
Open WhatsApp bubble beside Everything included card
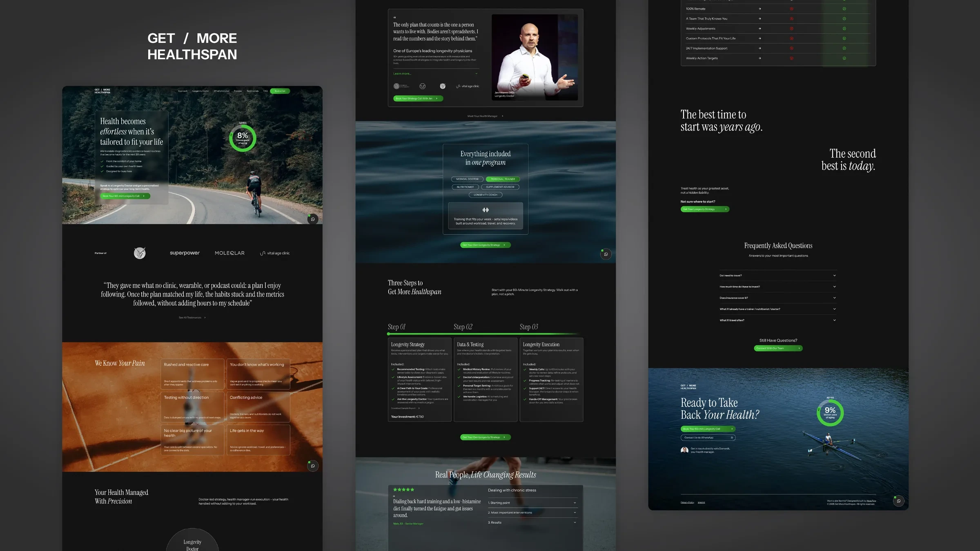click(x=606, y=254)
